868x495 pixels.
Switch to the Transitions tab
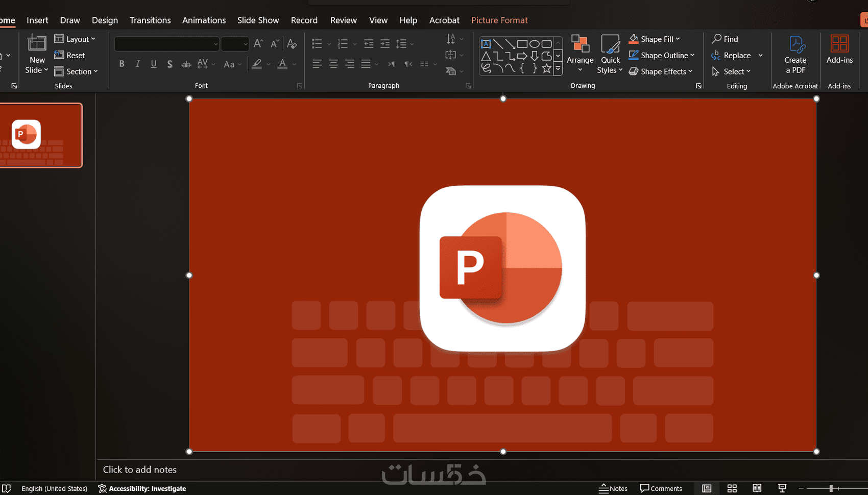[150, 20]
